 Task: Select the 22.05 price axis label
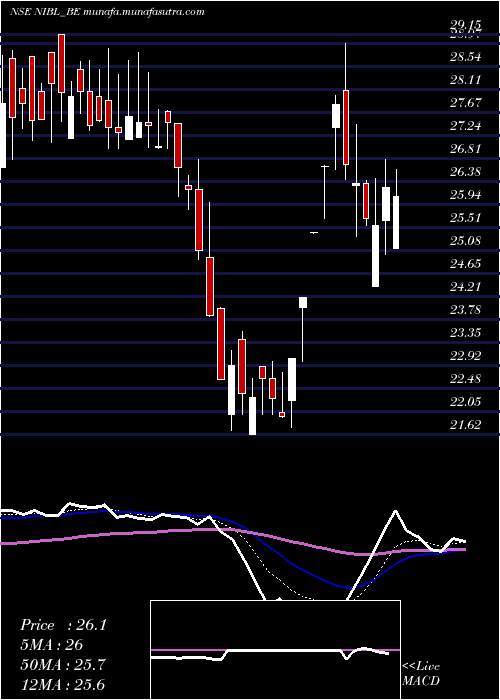pyautogui.click(x=467, y=401)
